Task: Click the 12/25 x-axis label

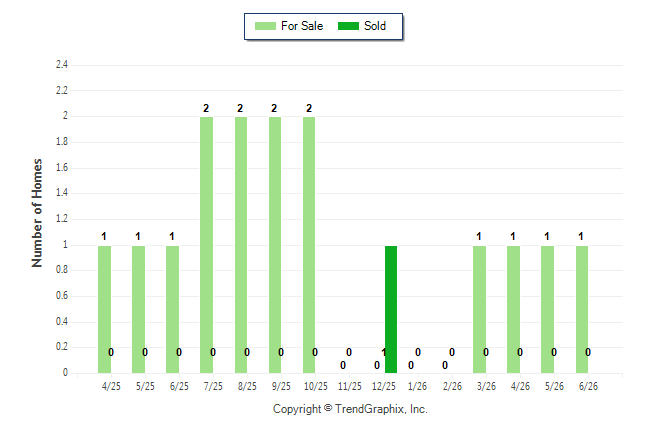Action: 384,387
